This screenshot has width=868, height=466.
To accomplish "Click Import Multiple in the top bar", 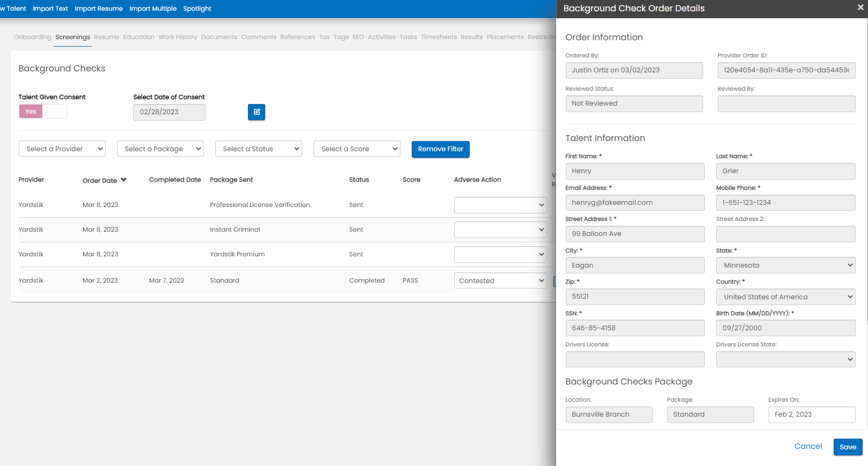I will point(153,9).
